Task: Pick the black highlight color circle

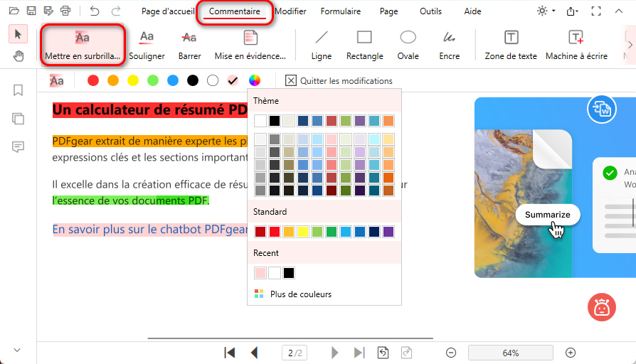Action: pyautogui.click(x=193, y=80)
